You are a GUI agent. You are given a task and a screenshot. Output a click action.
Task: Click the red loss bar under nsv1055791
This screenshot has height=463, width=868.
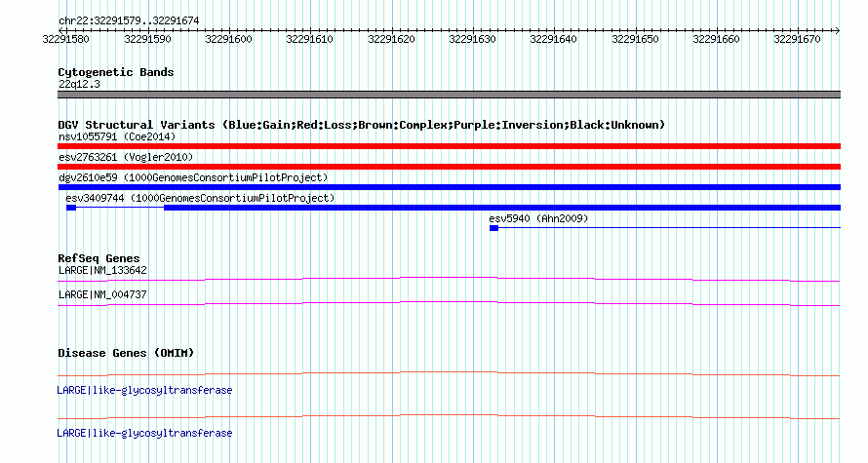point(449,146)
